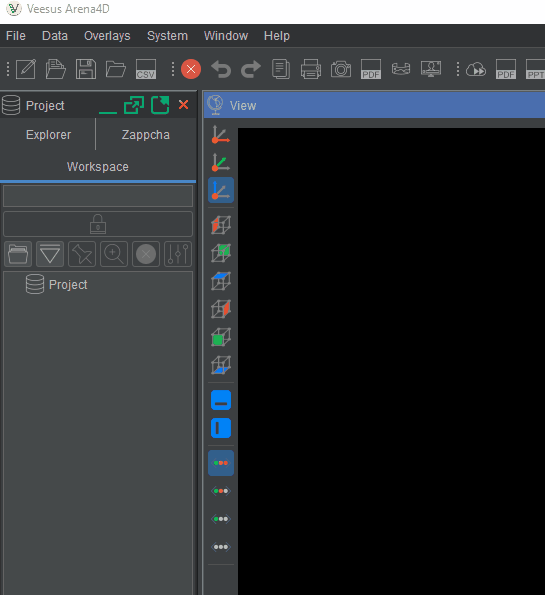Open the filter funnel dropdown in Workspace
The height and width of the screenshot is (595, 545).
(50, 254)
